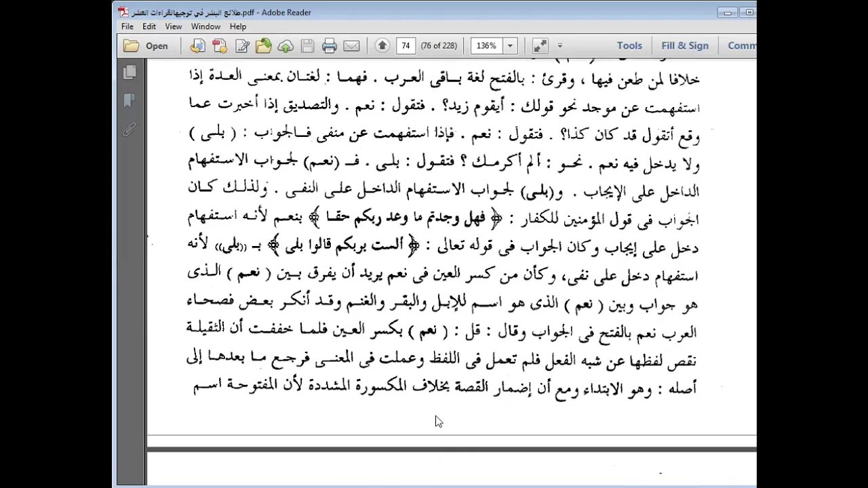The height and width of the screenshot is (488, 868).
Task: Click the Open file button
Action: click(x=146, y=46)
